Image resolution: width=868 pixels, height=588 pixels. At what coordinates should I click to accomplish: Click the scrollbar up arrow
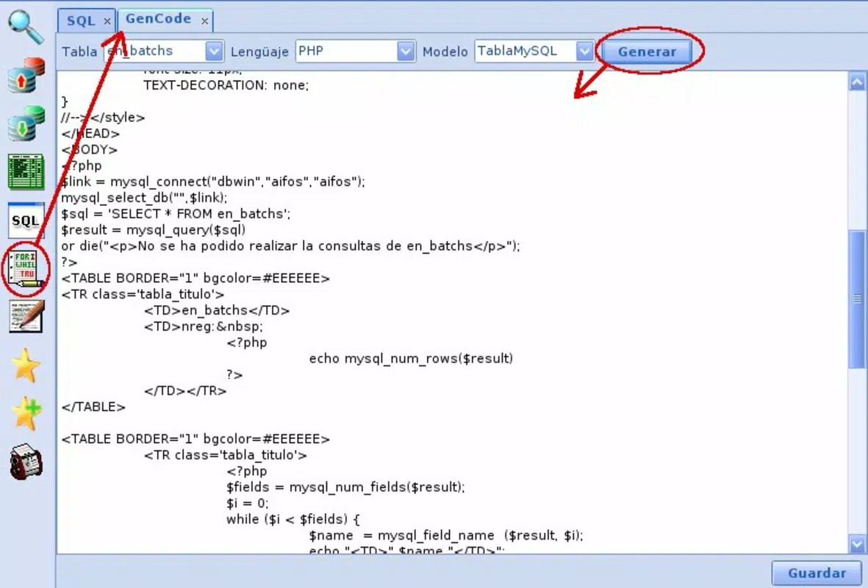(857, 82)
